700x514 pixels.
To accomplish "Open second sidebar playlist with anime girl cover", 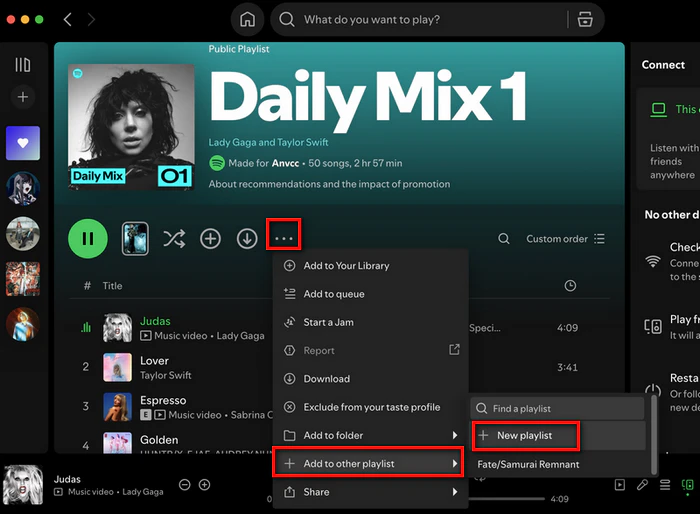I will (23, 188).
